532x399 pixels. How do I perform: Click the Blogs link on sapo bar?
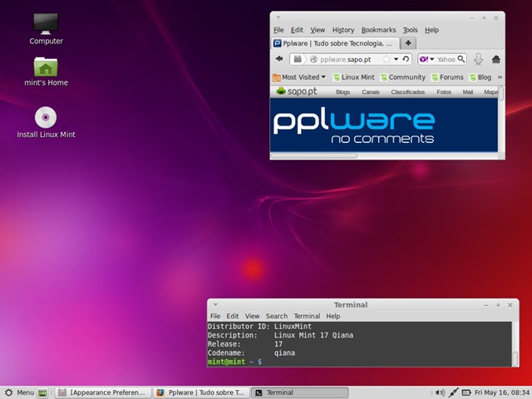[x=342, y=92]
